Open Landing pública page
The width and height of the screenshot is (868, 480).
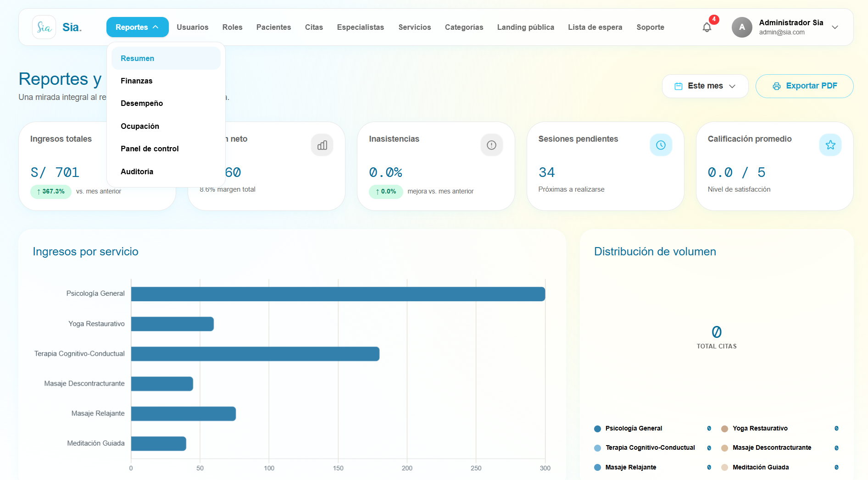coord(526,27)
